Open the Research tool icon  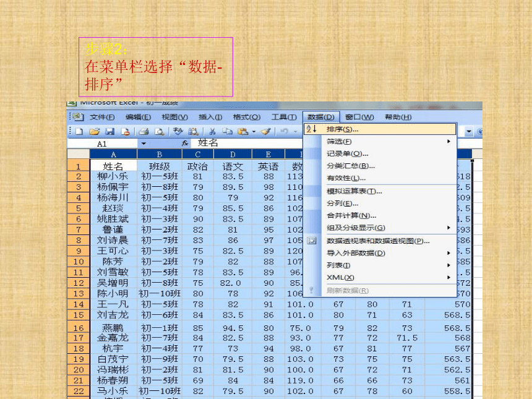194,131
